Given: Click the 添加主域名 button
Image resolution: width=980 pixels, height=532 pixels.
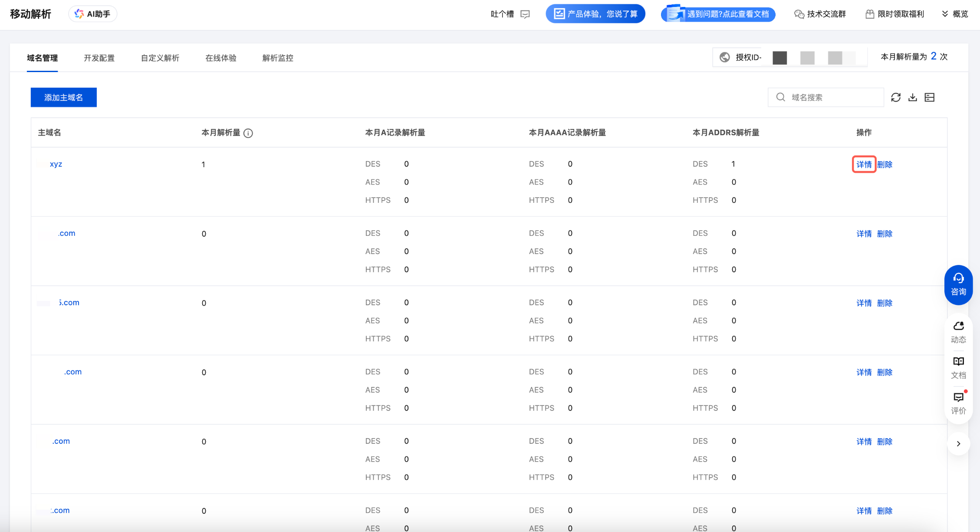Looking at the screenshot, I should 64,97.
